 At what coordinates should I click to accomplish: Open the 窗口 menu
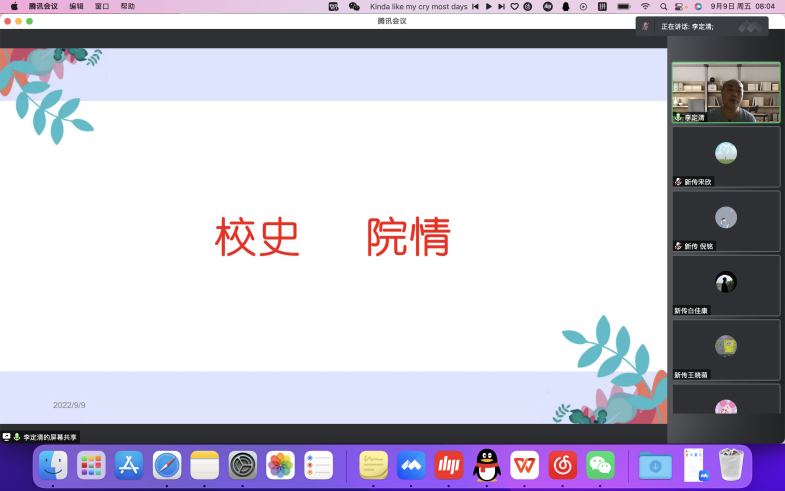(x=102, y=6)
